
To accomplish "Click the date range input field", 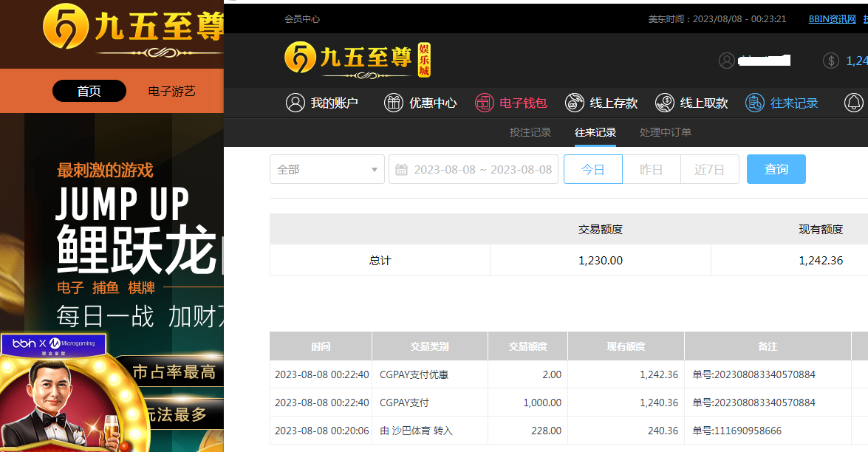I will (474, 169).
